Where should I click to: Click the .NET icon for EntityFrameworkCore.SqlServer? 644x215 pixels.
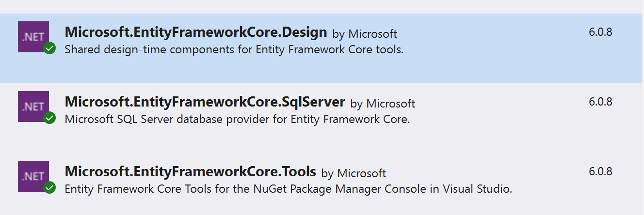(32, 106)
